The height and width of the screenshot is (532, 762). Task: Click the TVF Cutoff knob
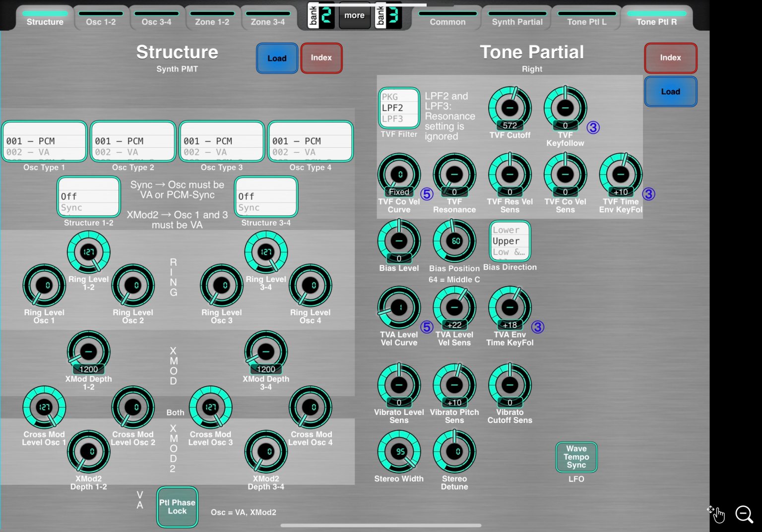(x=510, y=108)
